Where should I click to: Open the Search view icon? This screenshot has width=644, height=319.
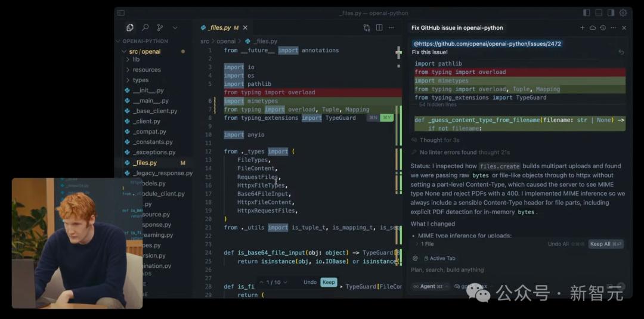click(145, 27)
